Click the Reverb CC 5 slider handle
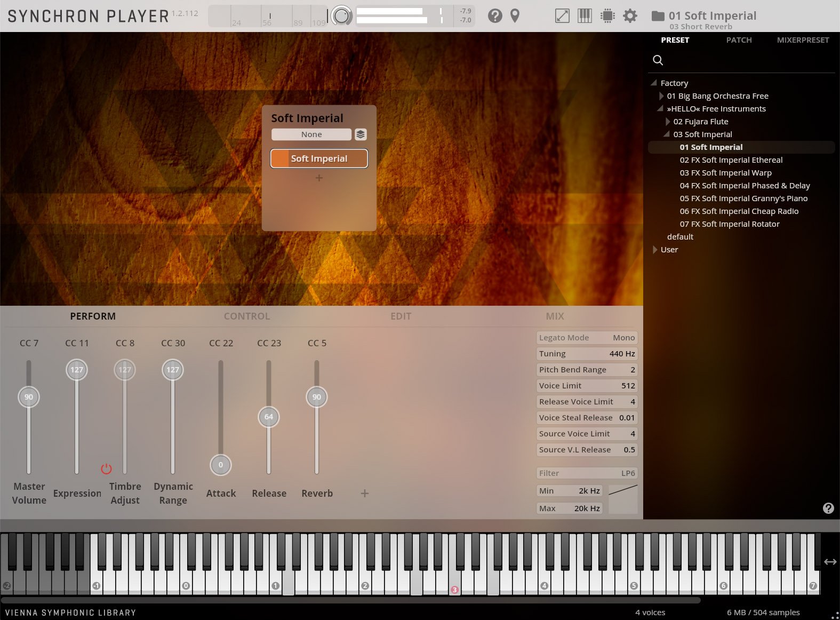Image resolution: width=840 pixels, height=620 pixels. click(x=317, y=397)
